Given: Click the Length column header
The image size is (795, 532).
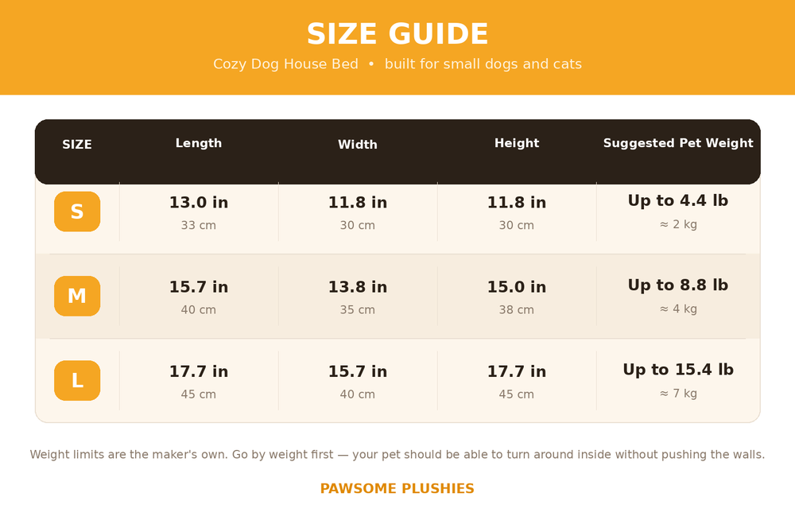Looking at the screenshot, I should pos(199,143).
